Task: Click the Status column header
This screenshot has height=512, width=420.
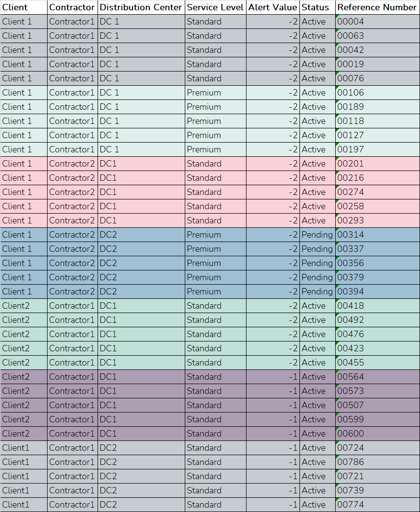Action: coord(317,7)
